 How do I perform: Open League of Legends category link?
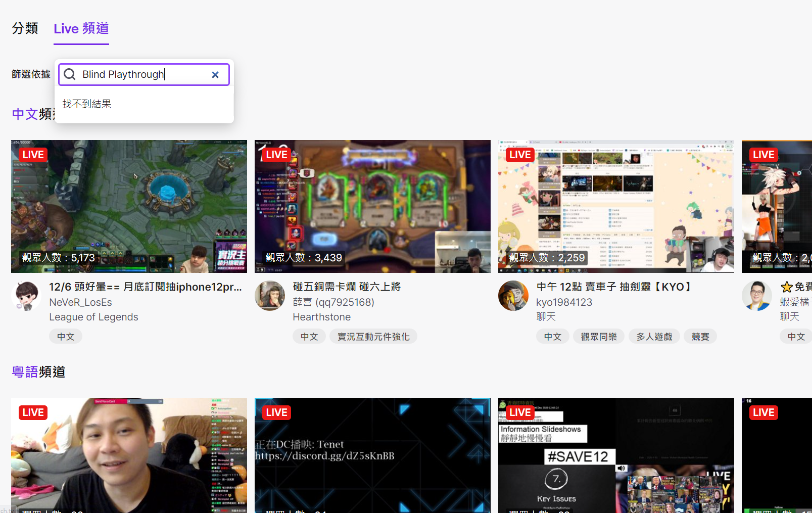click(x=93, y=317)
